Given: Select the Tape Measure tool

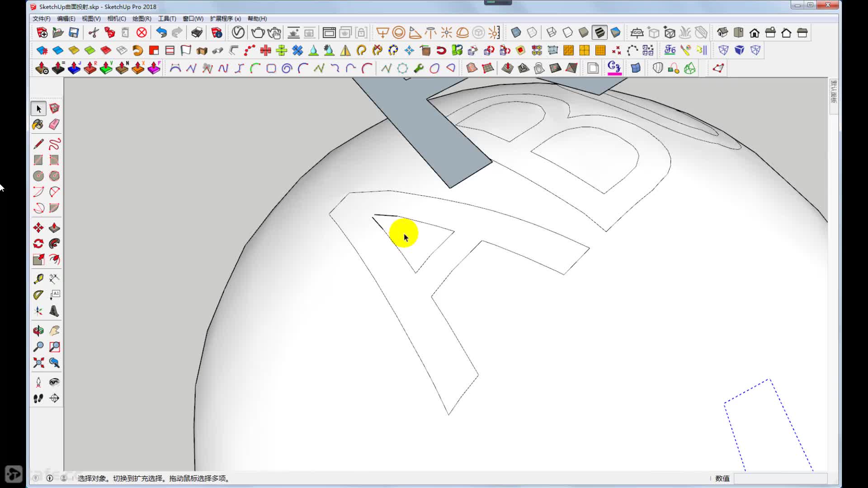Looking at the screenshot, I should (x=38, y=279).
